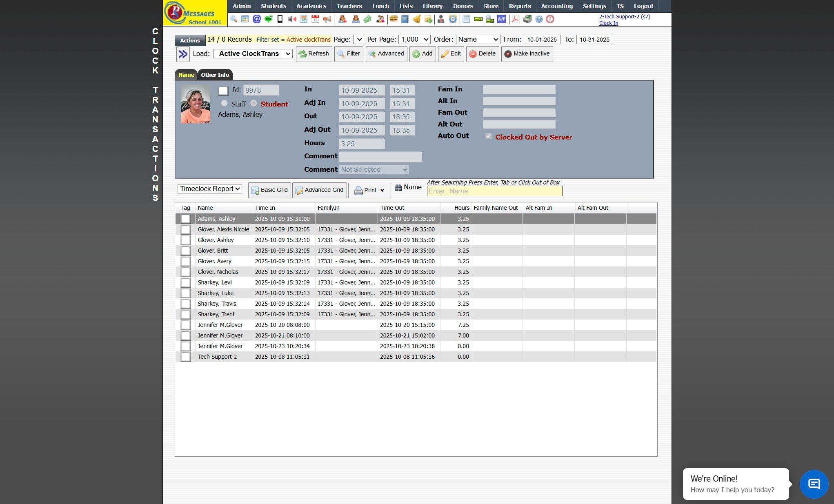Click the megaphone announcement icon
This screenshot has width=834, height=504.
click(x=327, y=19)
